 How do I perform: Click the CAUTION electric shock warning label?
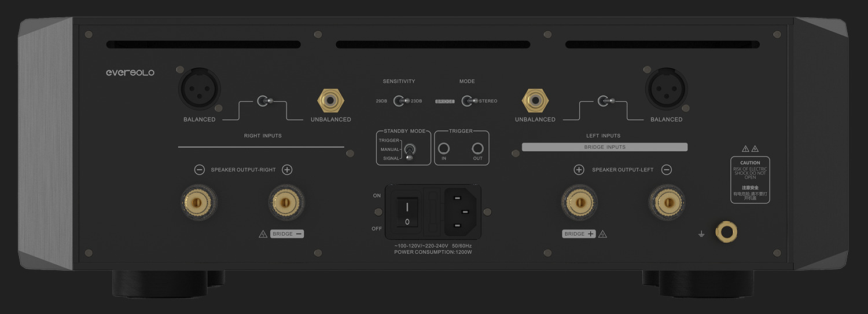point(750,180)
